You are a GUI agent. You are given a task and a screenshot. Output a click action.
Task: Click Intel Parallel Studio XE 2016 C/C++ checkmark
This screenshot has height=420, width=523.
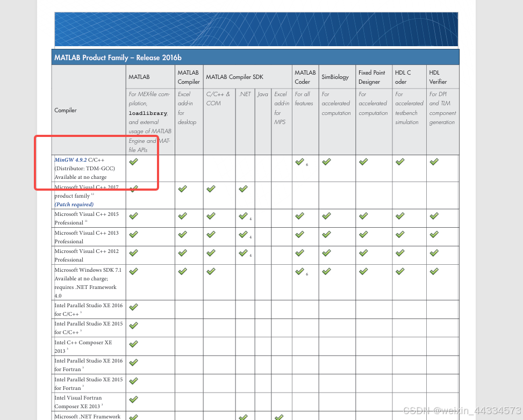pyautogui.click(x=133, y=307)
